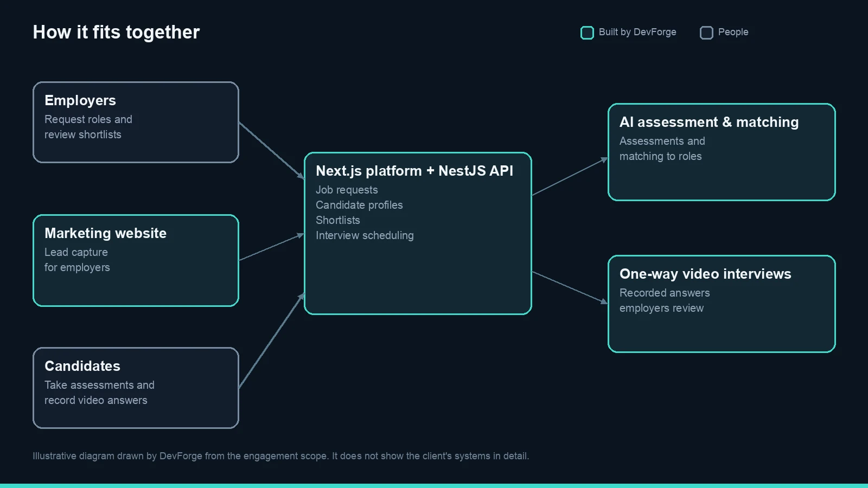This screenshot has width=868, height=488.
Task: Click the 'People' legend label
Action: 733,32
